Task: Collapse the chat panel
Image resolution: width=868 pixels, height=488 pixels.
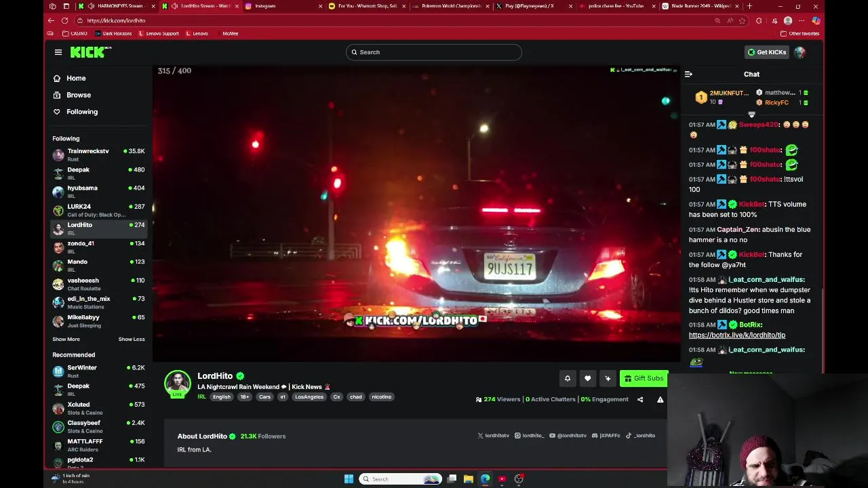Action: 688,74
